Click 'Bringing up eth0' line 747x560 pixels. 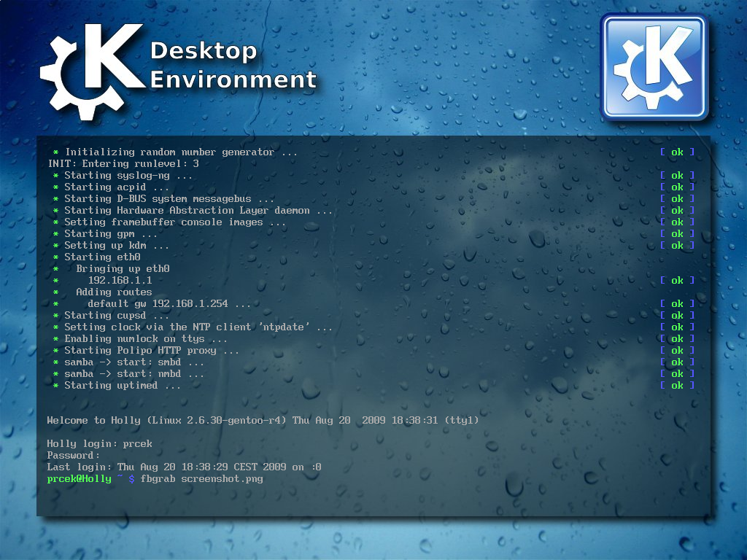(123, 269)
